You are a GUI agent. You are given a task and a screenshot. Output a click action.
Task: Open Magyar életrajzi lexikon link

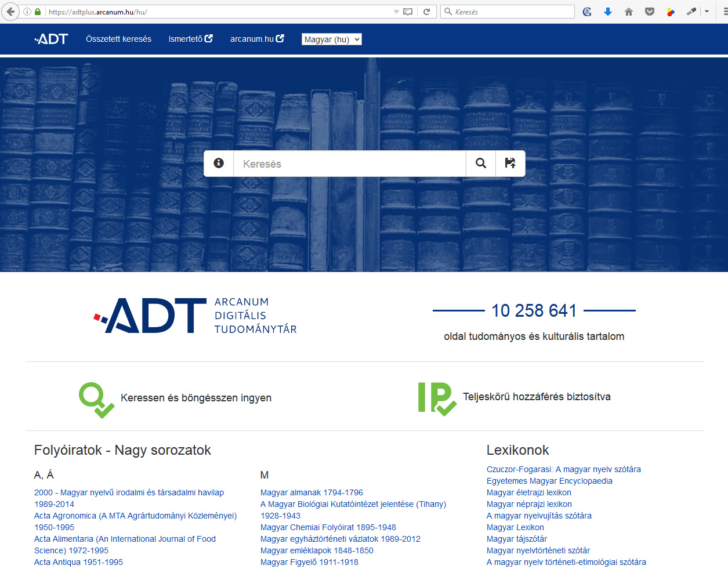point(529,492)
